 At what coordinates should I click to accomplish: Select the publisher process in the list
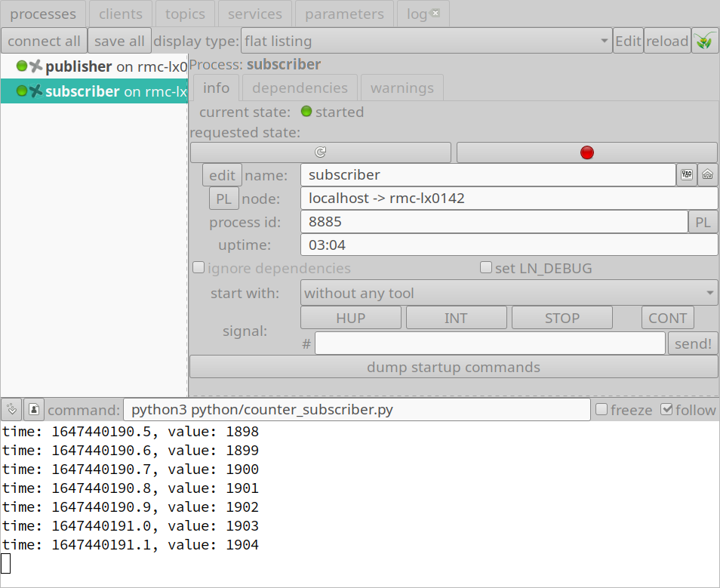pos(94,66)
